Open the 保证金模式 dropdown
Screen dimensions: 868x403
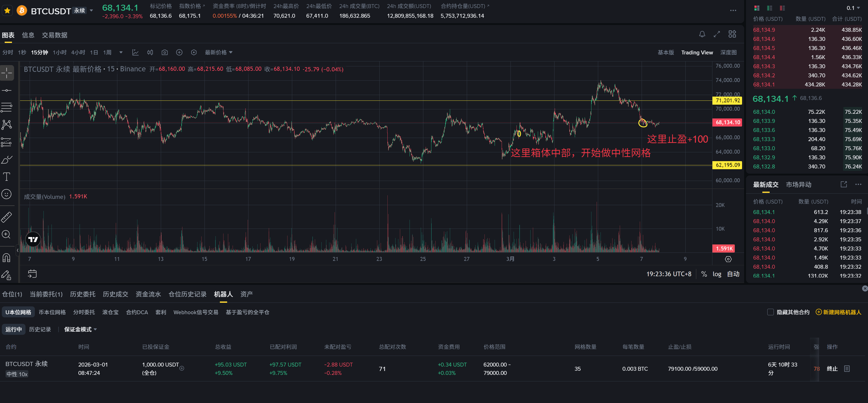(80, 329)
